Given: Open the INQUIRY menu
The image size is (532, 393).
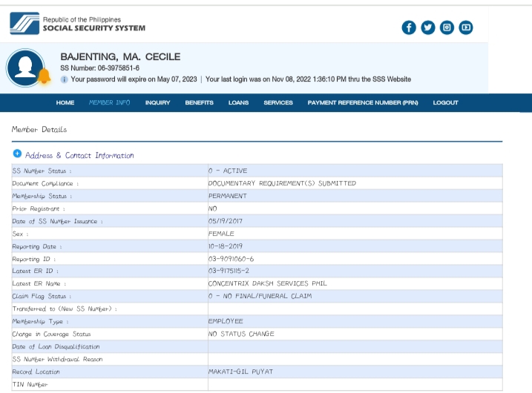Looking at the screenshot, I should (157, 103).
